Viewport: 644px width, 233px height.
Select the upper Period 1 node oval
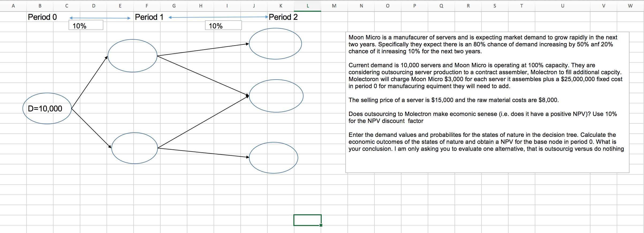[132, 56]
